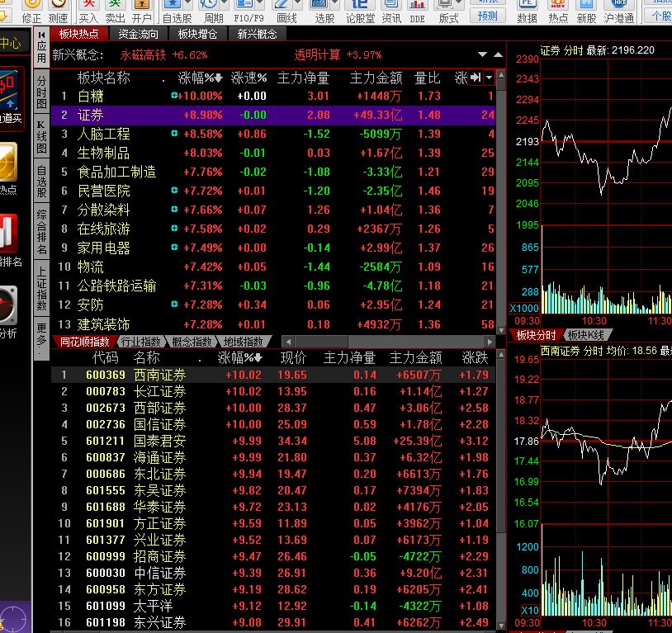Select the 概念指数 tab

192,342
